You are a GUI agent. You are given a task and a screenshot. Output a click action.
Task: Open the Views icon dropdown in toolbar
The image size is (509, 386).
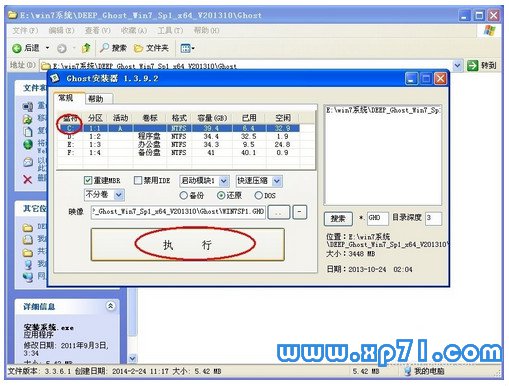coord(187,49)
